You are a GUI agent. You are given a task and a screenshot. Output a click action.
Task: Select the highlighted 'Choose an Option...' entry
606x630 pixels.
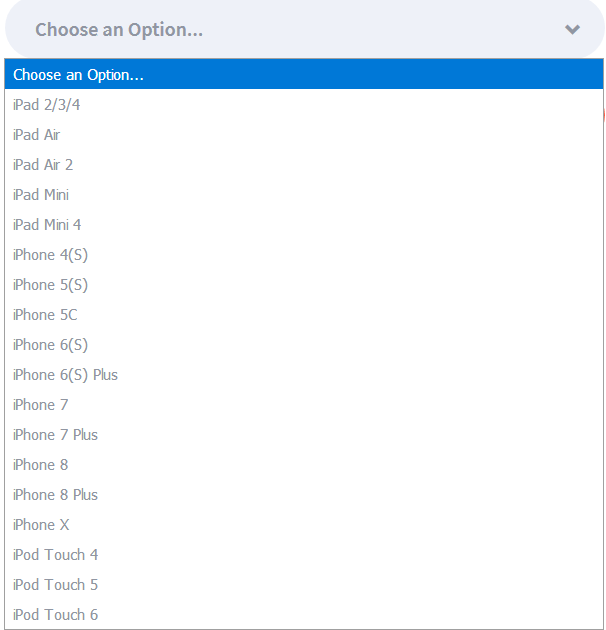tap(78, 75)
